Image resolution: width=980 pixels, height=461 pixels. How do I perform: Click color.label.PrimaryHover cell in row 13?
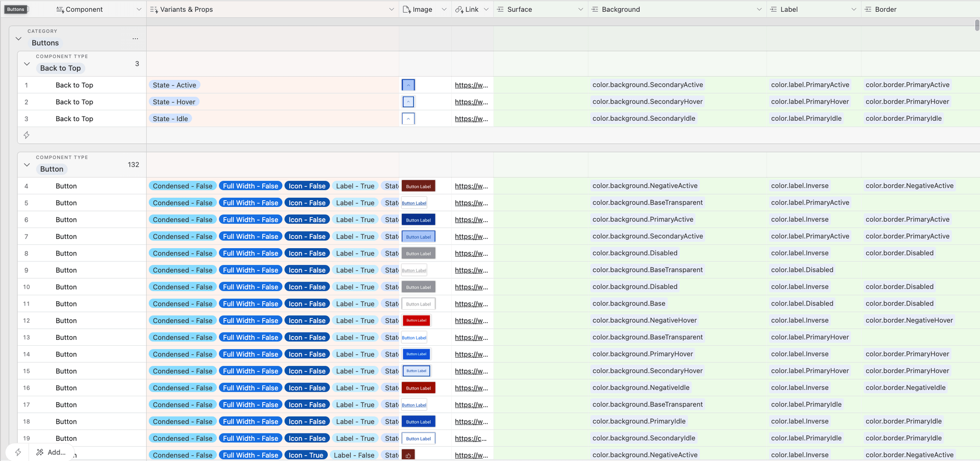click(810, 337)
